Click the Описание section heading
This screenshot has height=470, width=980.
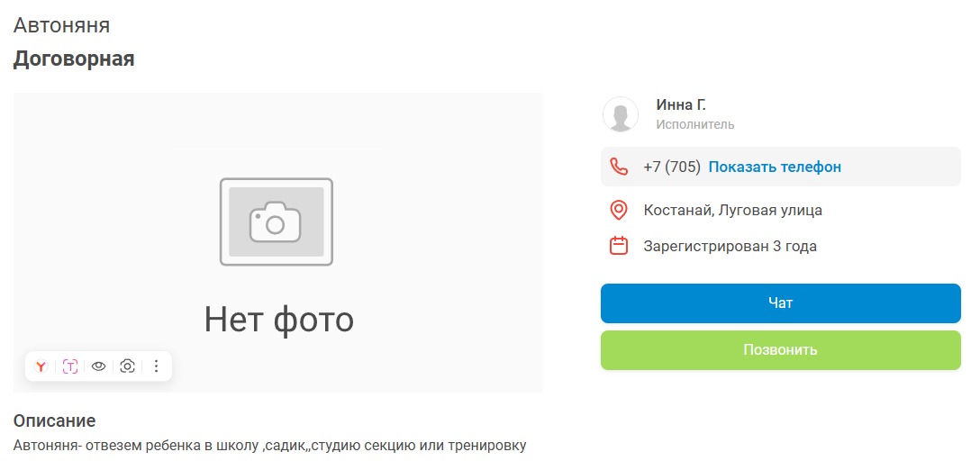point(54,420)
